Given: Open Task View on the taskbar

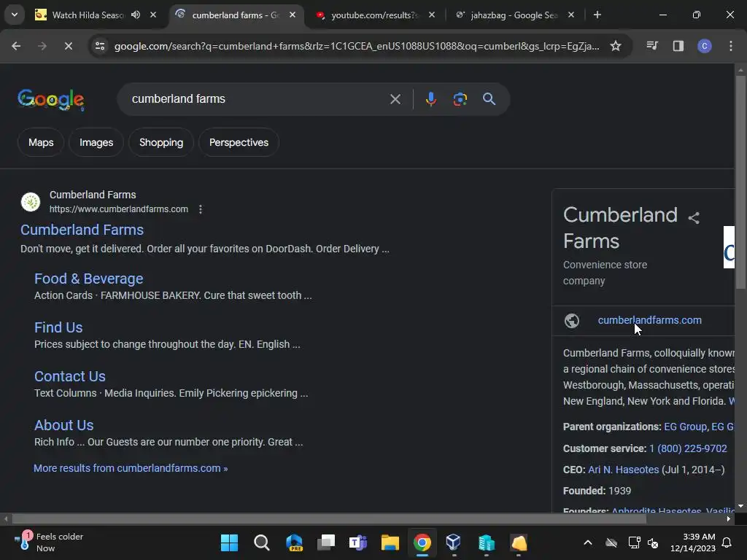Looking at the screenshot, I should tap(326, 542).
